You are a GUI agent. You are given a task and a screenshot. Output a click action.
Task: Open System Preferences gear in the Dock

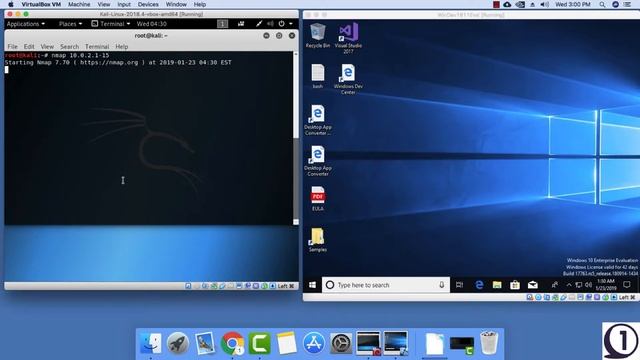point(341,343)
